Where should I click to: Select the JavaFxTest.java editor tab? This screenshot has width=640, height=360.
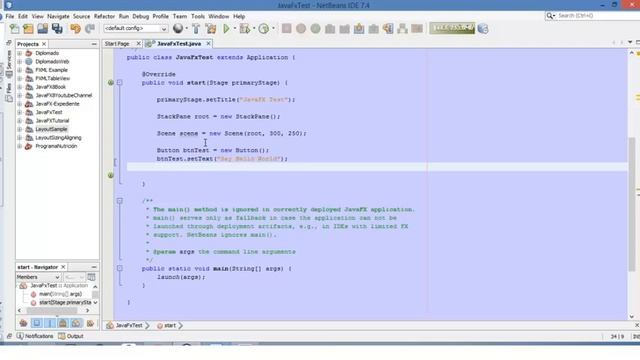pyautogui.click(x=178, y=43)
